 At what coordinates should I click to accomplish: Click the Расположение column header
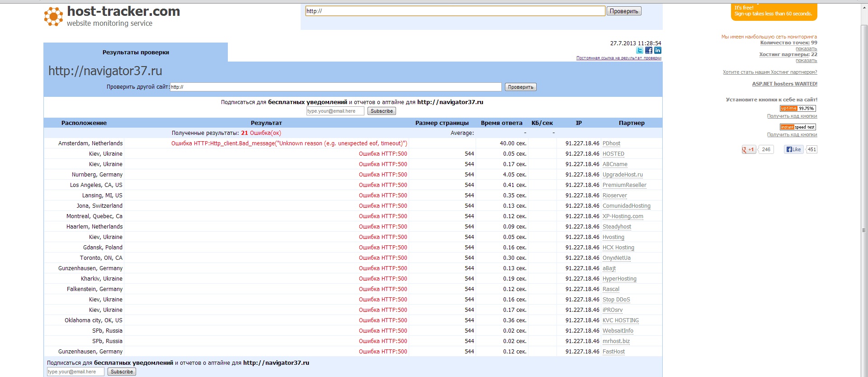click(84, 123)
